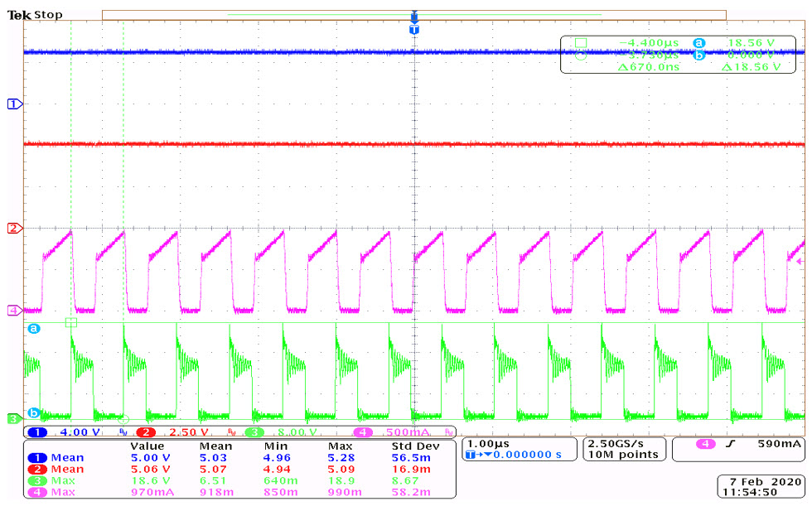Click the magenta trigger level arrow on right edge
The width and height of the screenshot is (812, 511).
click(x=800, y=261)
